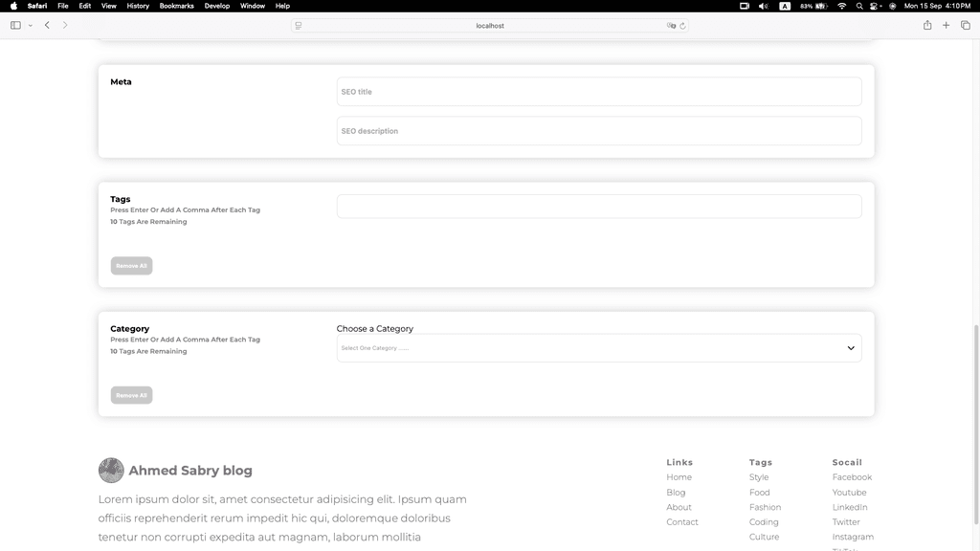This screenshot has width=980, height=551.
Task: Open the Develop menu
Action: 217,6
